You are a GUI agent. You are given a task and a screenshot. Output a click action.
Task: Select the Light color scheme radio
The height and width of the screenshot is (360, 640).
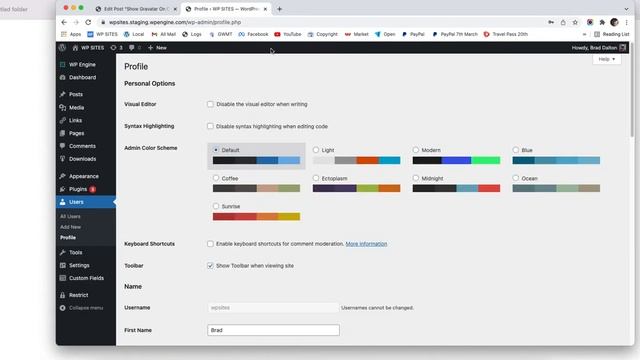pyautogui.click(x=316, y=150)
